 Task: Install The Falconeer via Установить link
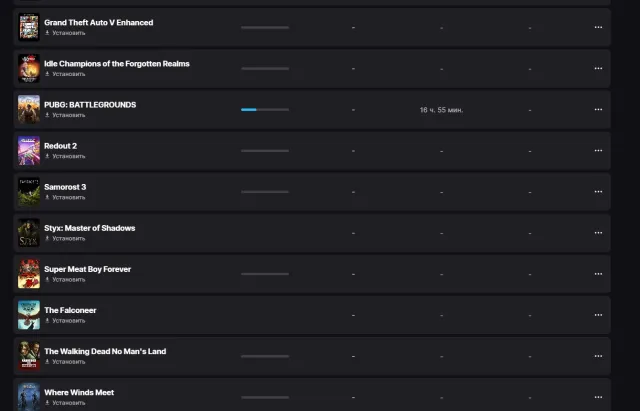coord(65,321)
